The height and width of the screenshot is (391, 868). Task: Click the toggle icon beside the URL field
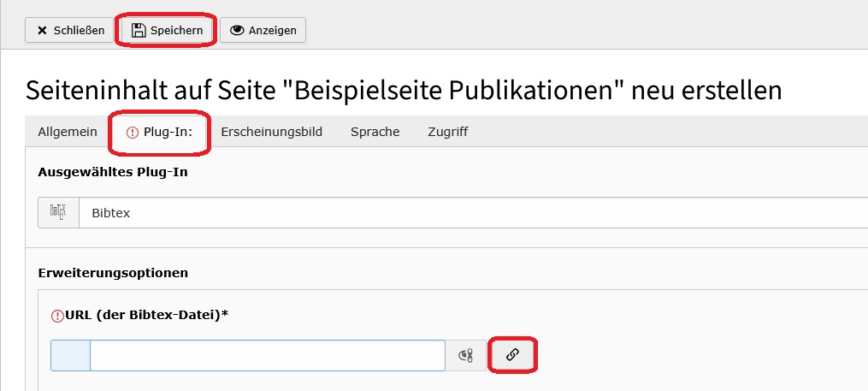click(x=466, y=355)
